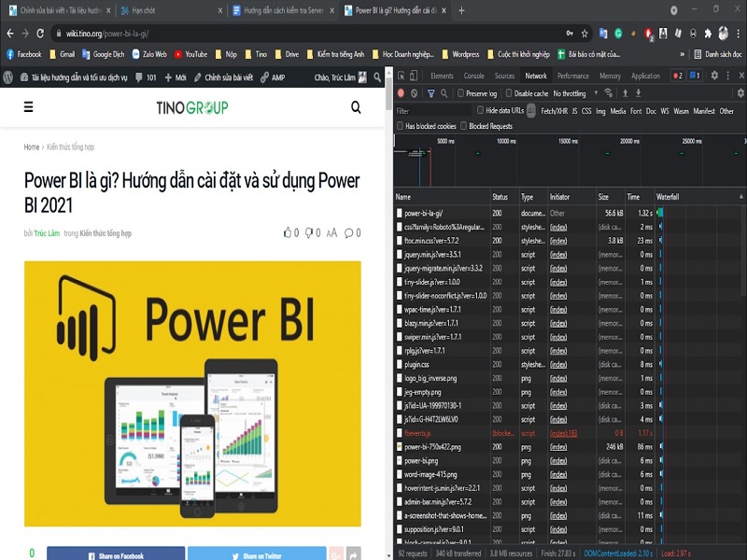The image size is (747, 560).
Task: Click the browser back arrow
Action: click(10, 34)
